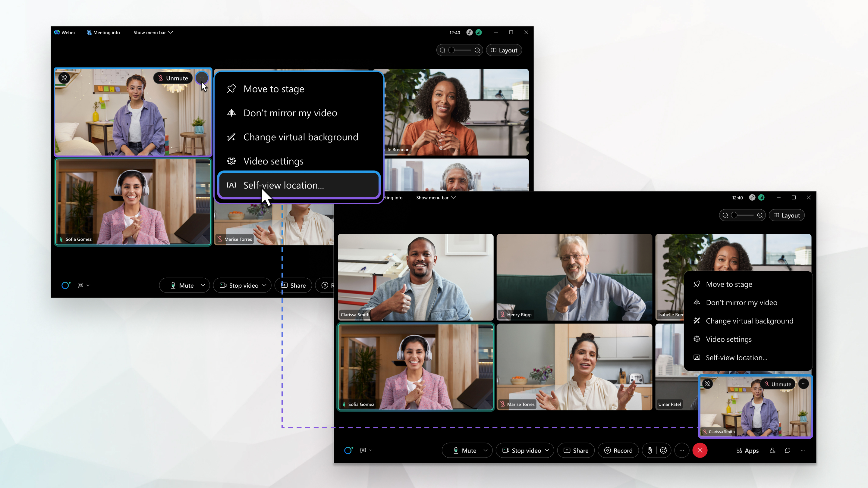
Task: Click the magnify search icon in layout bar
Action: 477,50
